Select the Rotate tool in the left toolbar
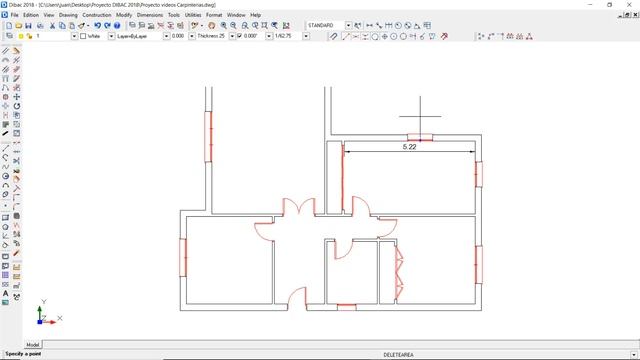The height and width of the screenshot is (360, 640). (x=16, y=106)
